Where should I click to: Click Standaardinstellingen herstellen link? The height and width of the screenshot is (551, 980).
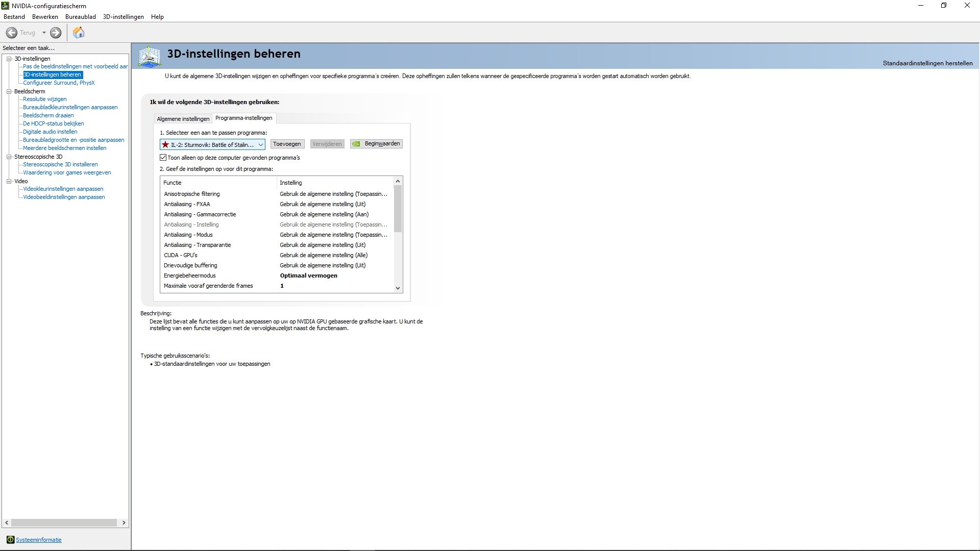[927, 63]
